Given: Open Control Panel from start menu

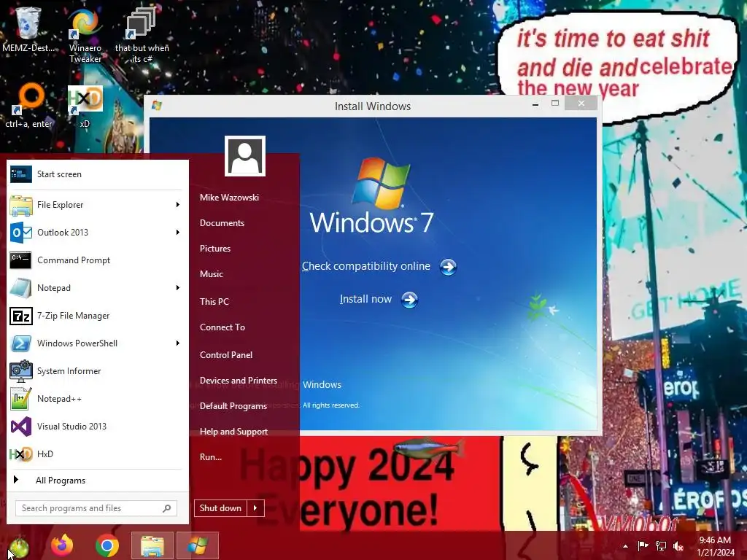Looking at the screenshot, I should [x=226, y=355].
